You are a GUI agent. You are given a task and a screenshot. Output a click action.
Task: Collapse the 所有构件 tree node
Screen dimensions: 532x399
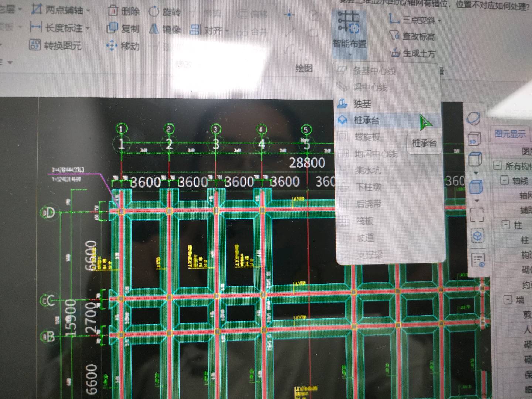tap(497, 165)
